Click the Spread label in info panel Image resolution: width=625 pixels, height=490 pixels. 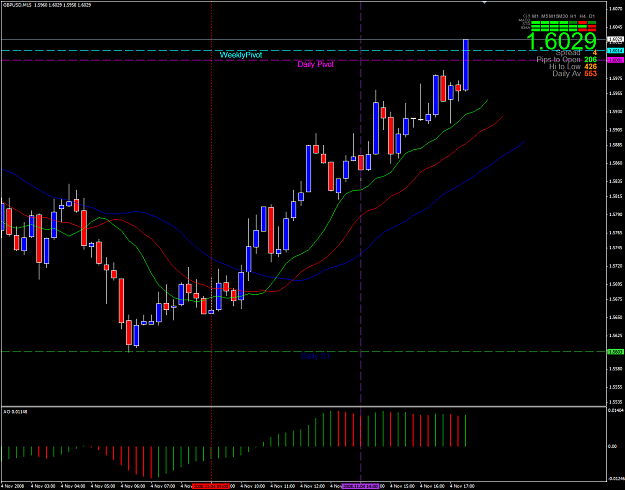tap(568, 53)
